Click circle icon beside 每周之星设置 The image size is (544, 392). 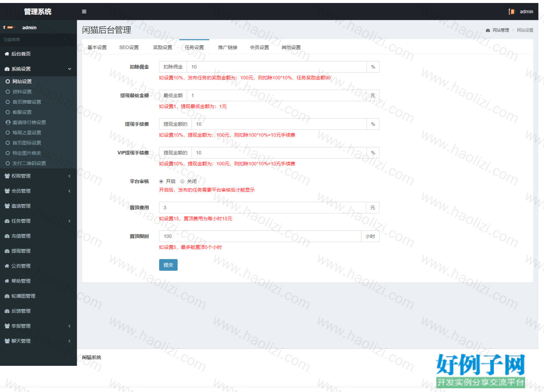pyautogui.click(x=7, y=132)
